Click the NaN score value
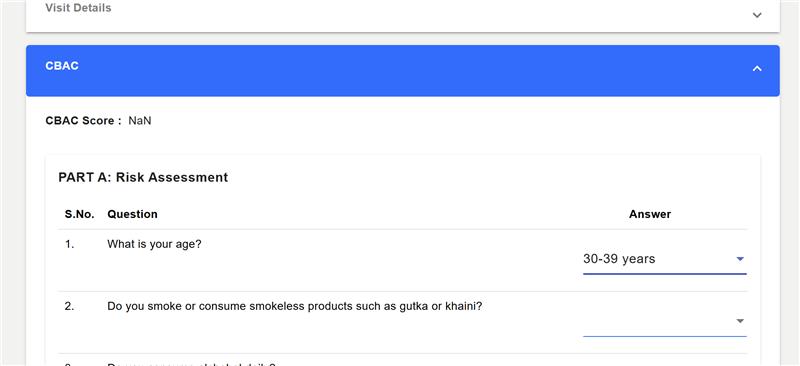 (x=140, y=121)
